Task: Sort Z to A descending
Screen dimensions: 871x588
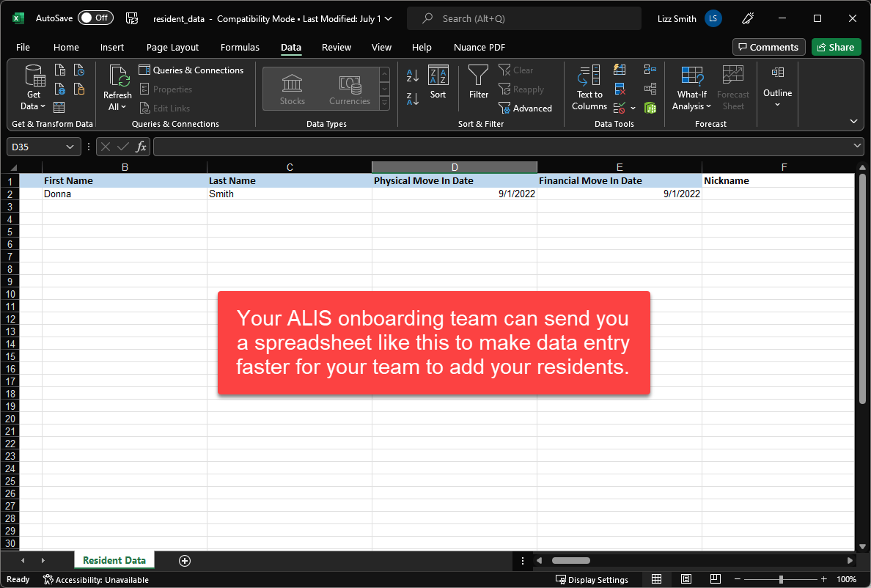Action: coord(413,99)
